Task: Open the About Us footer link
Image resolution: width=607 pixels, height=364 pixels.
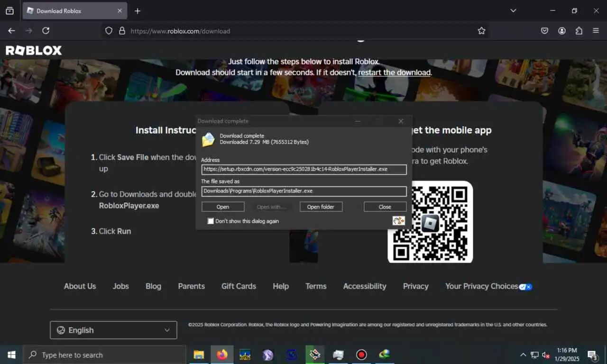Action: pyautogui.click(x=80, y=286)
